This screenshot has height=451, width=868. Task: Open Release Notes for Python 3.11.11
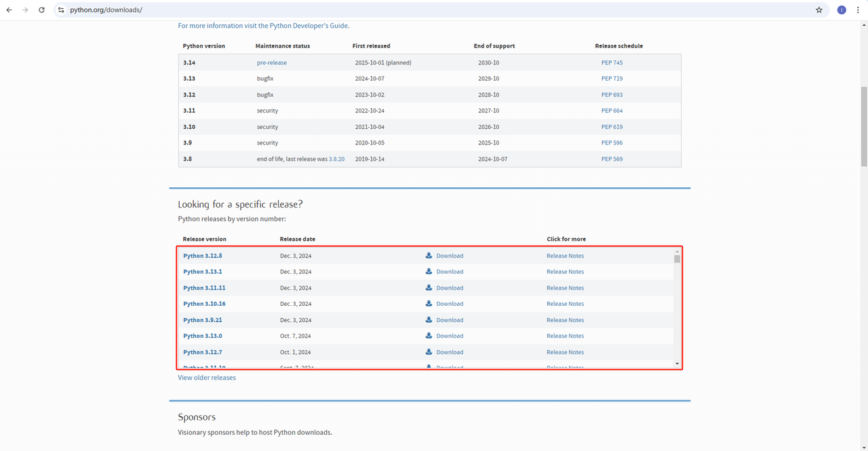(x=565, y=288)
